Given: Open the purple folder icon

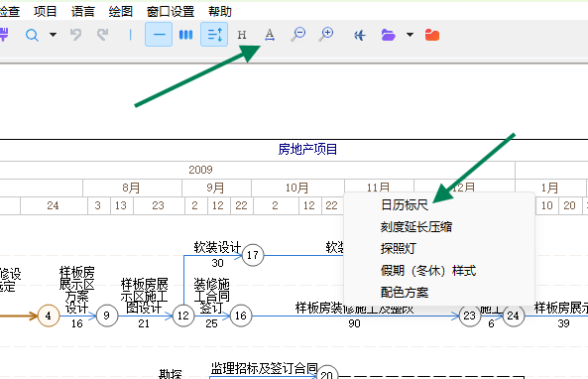Looking at the screenshot, I should [388, 35].
